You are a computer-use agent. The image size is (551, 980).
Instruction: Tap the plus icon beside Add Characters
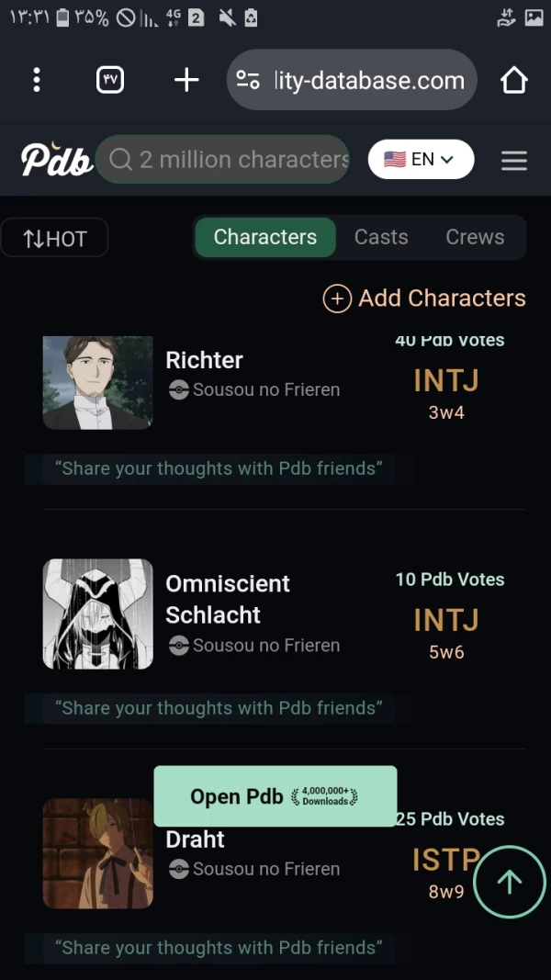[x=337, y=299]
